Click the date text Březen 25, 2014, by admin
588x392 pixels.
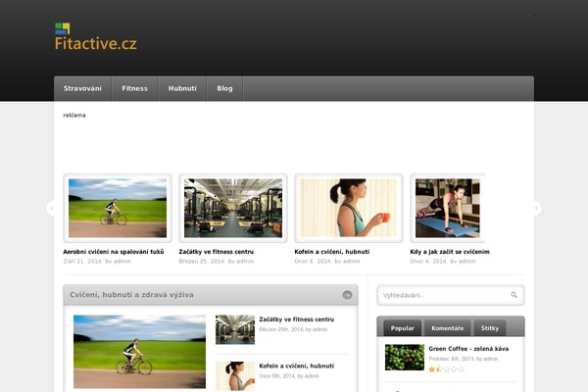[x=217, y=261]
